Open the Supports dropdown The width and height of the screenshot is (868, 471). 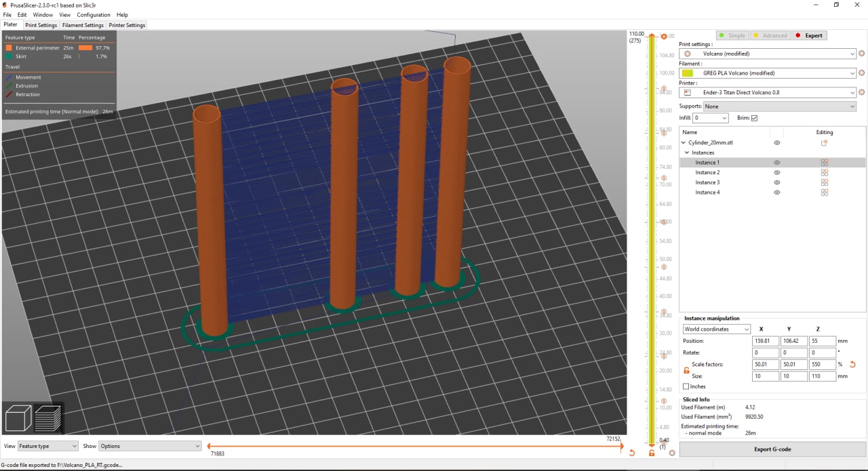[779, 106]
